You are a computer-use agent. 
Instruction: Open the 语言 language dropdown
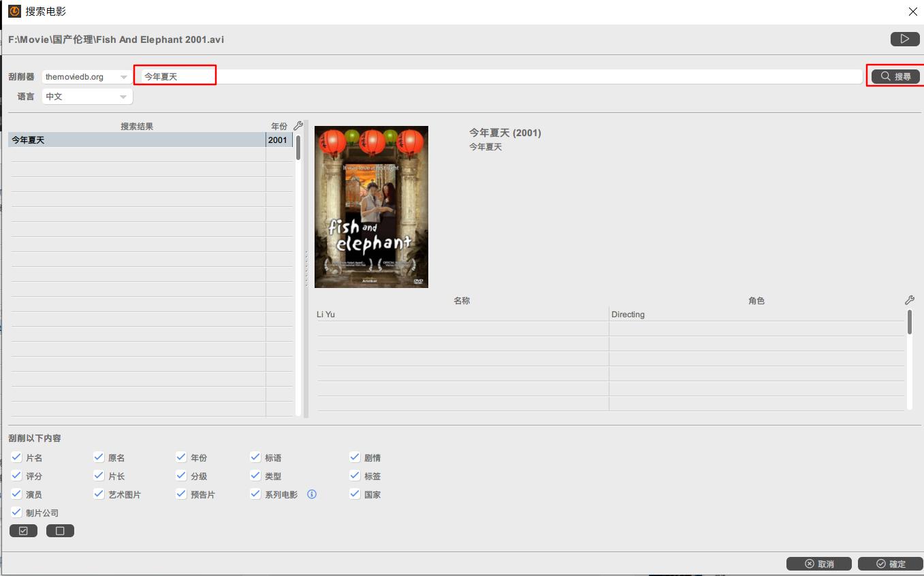click(87, 97)
